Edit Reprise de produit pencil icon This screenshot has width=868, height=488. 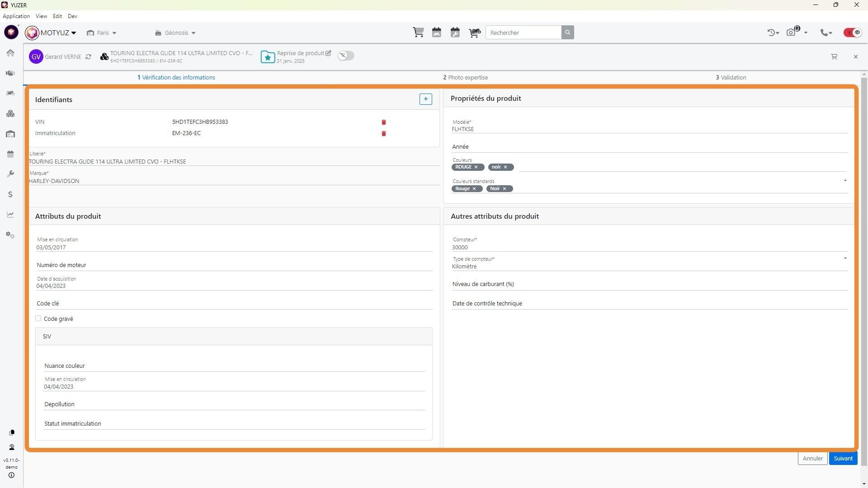(328, 53)
